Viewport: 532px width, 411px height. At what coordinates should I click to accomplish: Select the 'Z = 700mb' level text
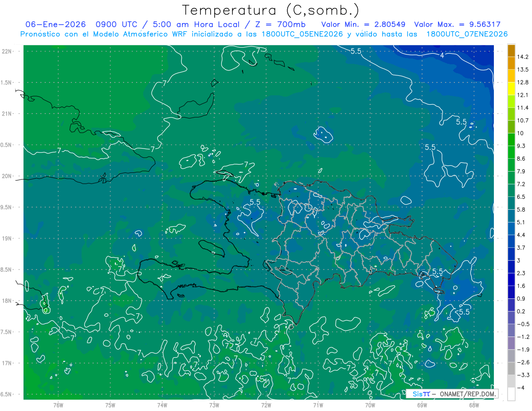coord(280,24)
